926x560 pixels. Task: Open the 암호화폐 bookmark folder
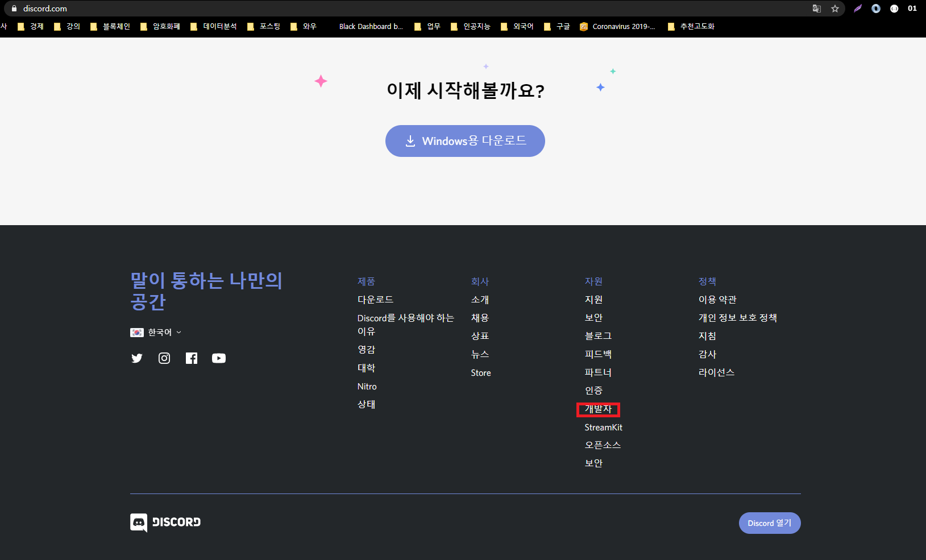(x=160, y=27)
